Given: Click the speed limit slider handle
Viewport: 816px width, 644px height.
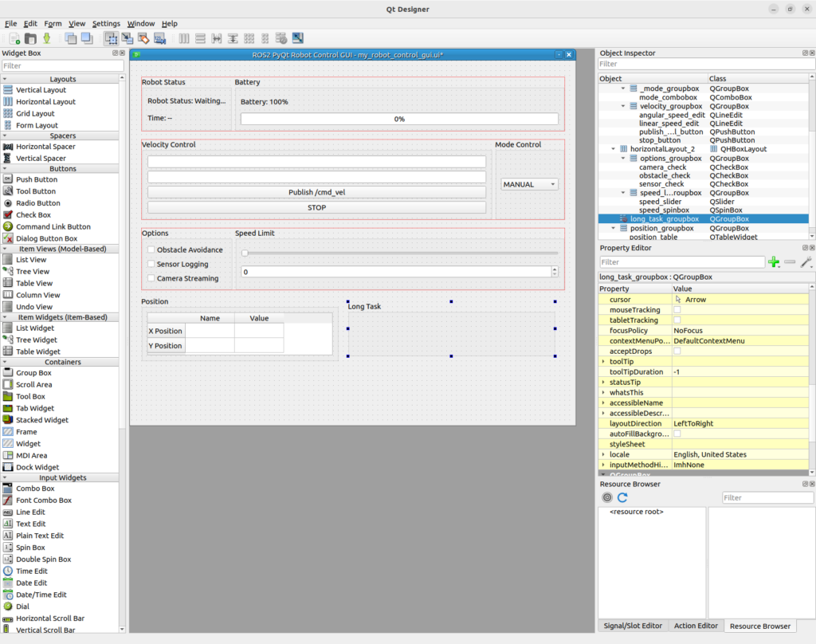Looking at the screenshot, I should coord(245,253).
